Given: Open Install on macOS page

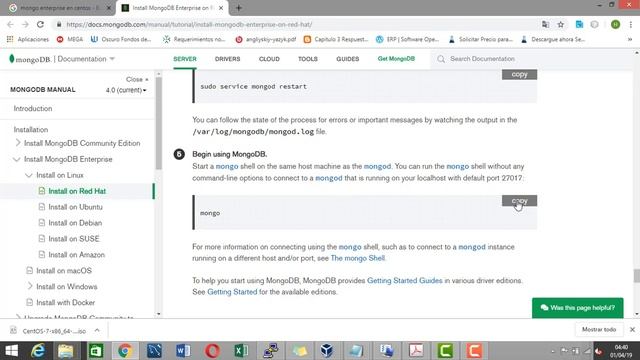Looking at the screenshot, I should pyautogui.click(x=64, y=271).
